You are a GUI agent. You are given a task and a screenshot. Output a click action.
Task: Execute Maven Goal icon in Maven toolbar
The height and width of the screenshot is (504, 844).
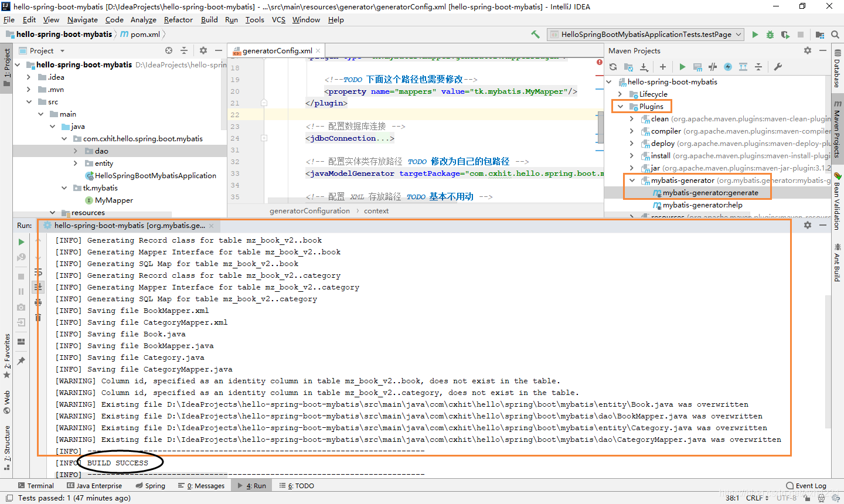pos(697,67)
